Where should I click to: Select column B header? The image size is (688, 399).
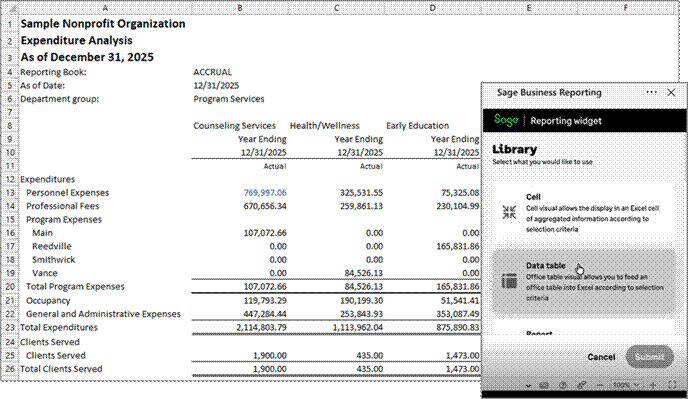coord(240,8)
